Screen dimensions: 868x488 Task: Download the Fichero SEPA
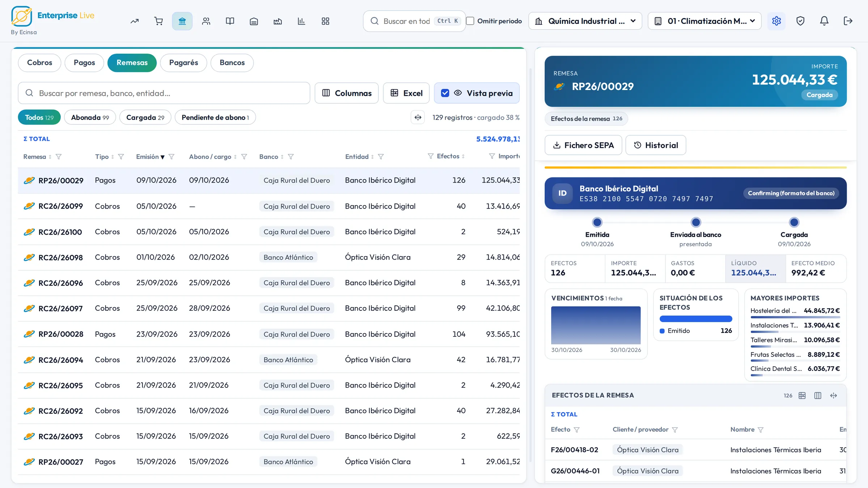point(583,145)
